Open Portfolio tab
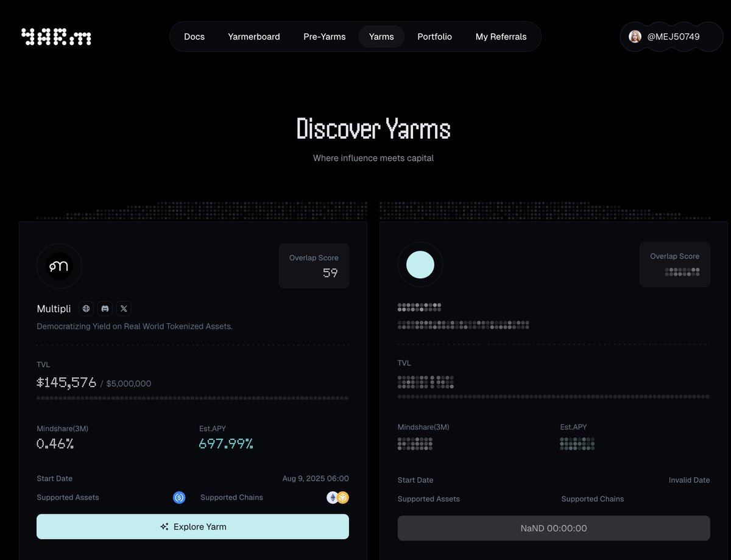 click(435, 37)
